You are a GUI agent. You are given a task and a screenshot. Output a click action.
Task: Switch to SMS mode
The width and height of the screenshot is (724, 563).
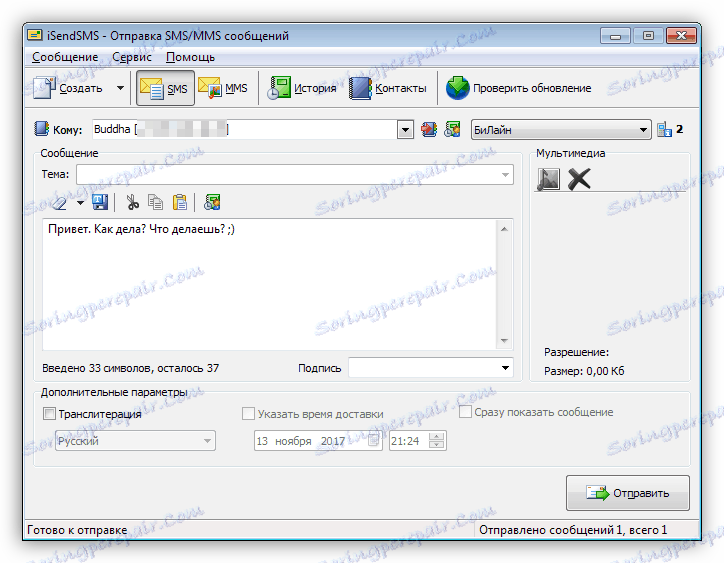(x=165, y=88)
